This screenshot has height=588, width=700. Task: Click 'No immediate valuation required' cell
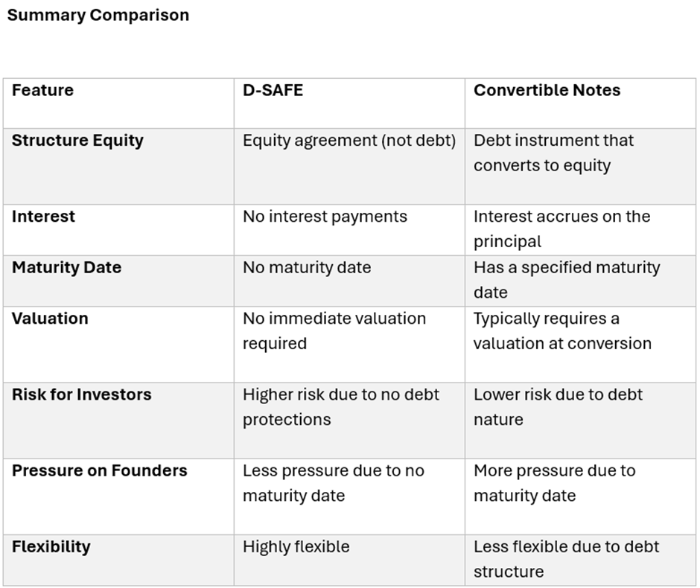coord(334,330)
